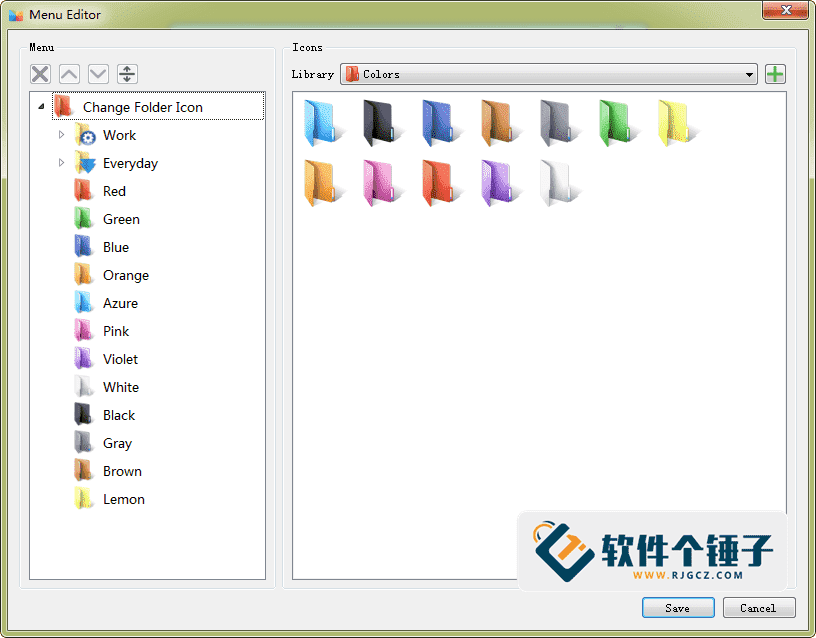This screenshot has width=816, height=638.
Task: Collapse the Change Folder Icon node
Action: [x=40, y=106]
